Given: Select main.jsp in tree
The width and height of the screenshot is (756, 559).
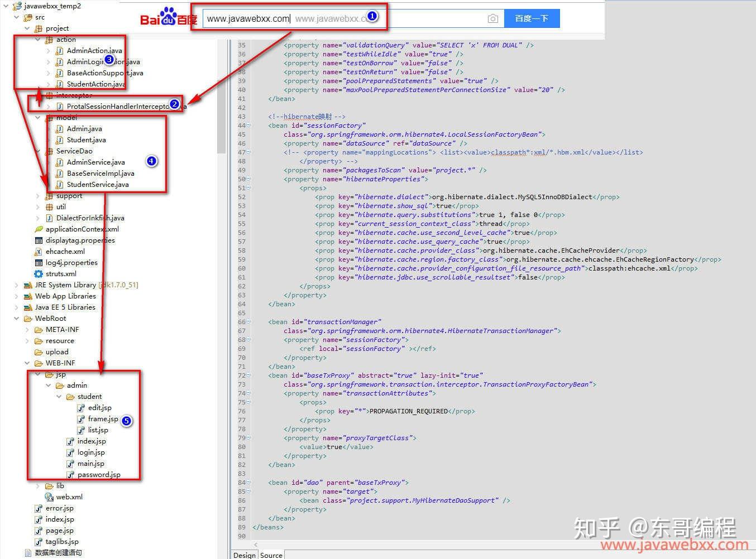Looking at the screenshot, I should [x=91, y=464].
